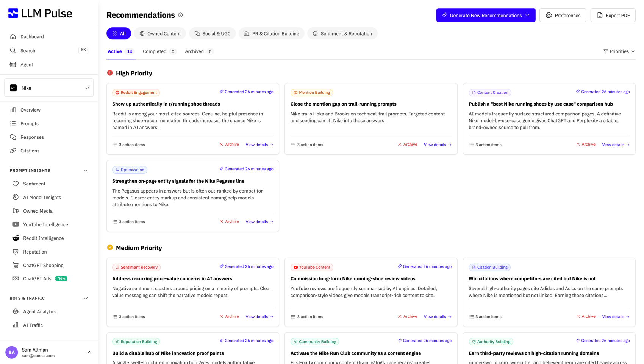The image size is (644, 364).
Task: Open the Priorities filter dropdown
Action: [x=619, y=51]
